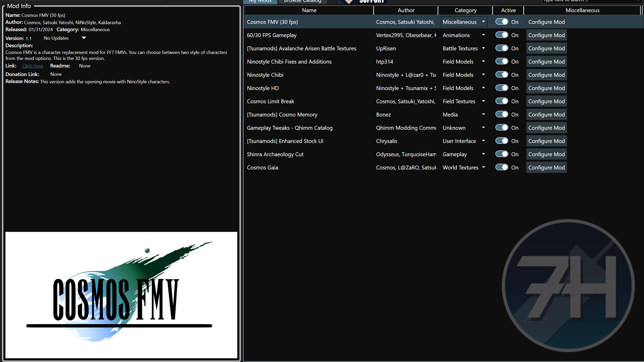Open Configure Mod for Cosmos Gaia
The height and width of the screenshot is (362, 644).
tap(546, 167)
